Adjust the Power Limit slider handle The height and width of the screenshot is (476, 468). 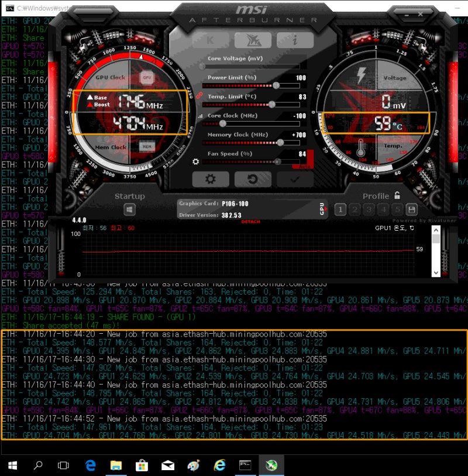click(x=276, y=85)
